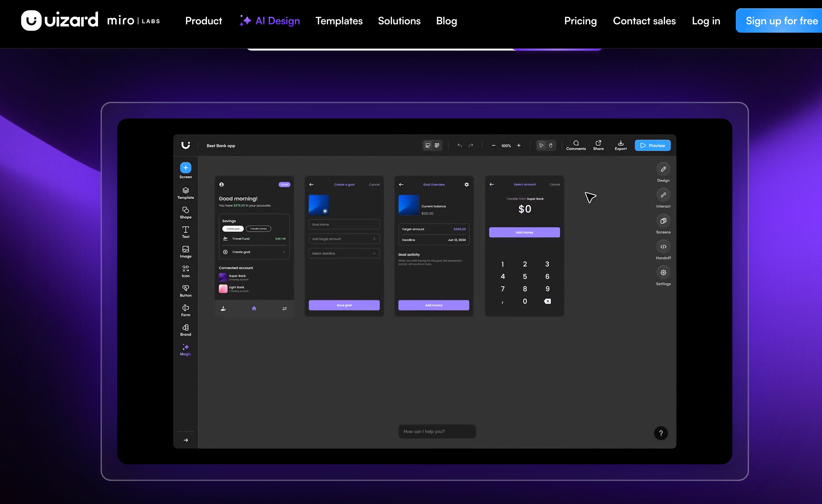Click the Share icon
This screenshot has width=822, height=504.
(x=598, y=145)
